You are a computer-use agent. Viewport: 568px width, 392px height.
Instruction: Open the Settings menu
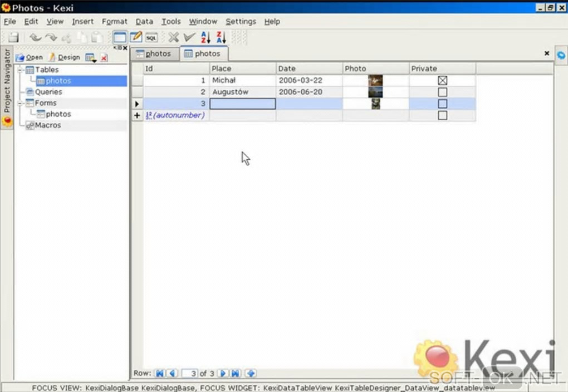click(241, 21)
